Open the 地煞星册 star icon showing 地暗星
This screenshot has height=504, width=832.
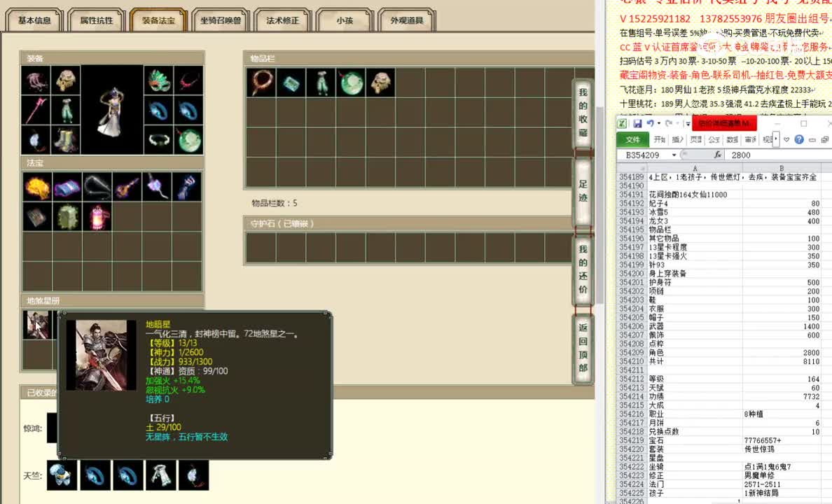(39, 324)
